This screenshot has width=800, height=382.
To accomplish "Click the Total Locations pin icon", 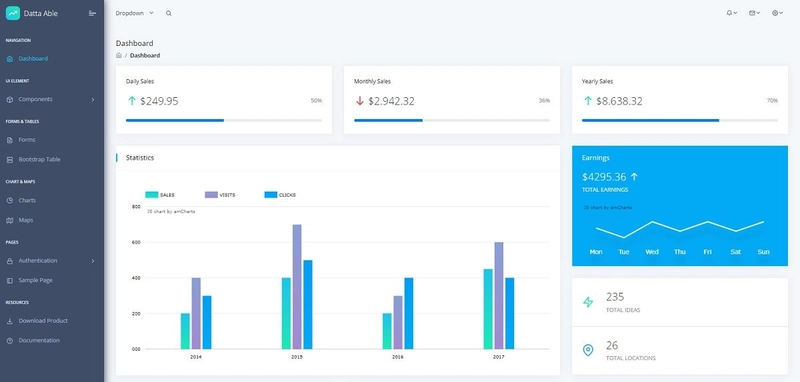I will coord(588,350).
